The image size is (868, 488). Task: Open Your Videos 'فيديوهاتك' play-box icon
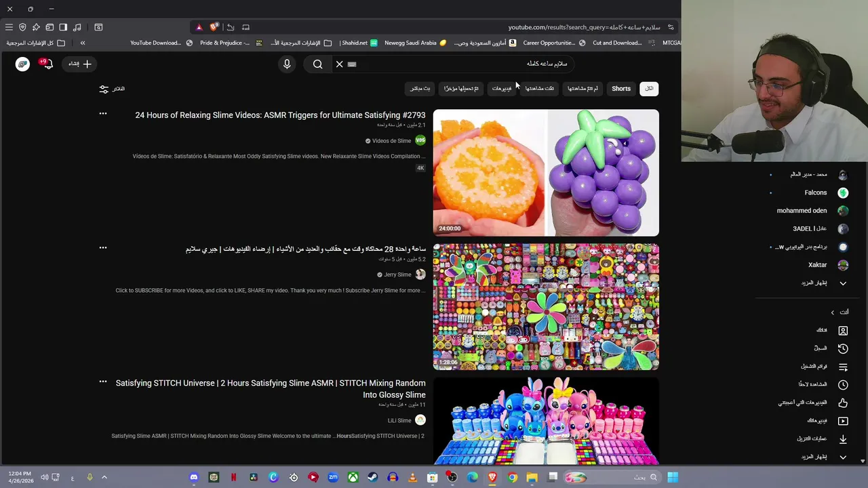coord(843,421)
